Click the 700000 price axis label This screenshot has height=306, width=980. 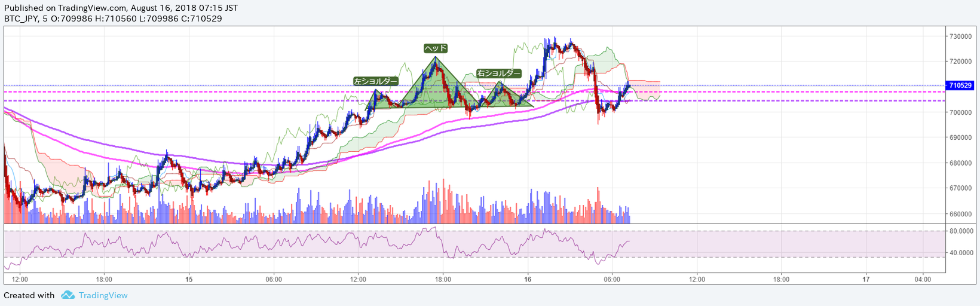[960, 112]
